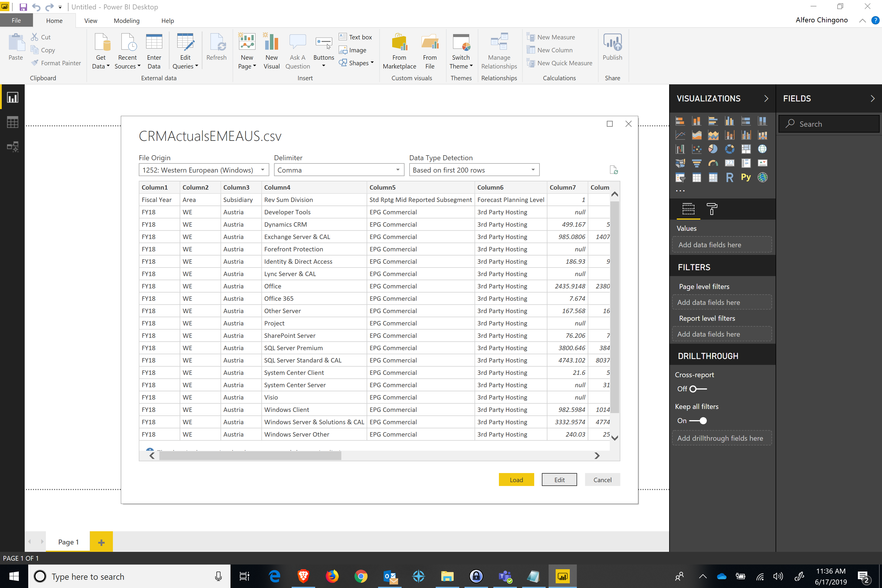Select the R script visual

pos(729,177)
